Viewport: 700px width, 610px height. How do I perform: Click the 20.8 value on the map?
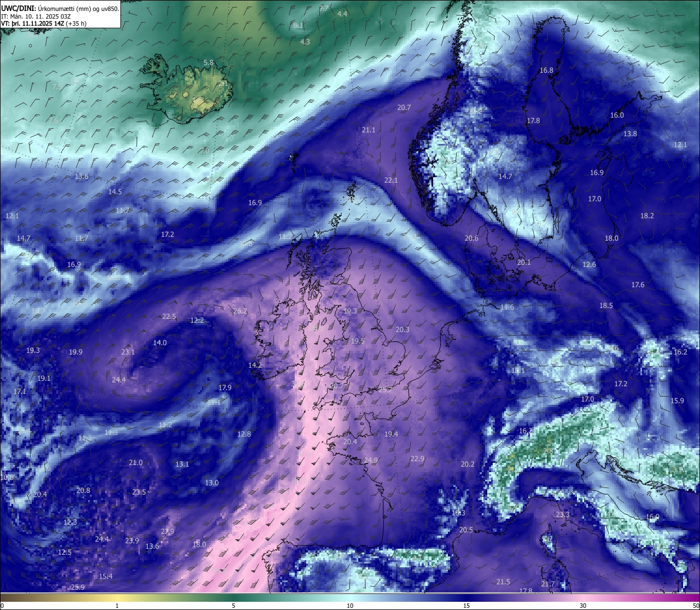pos(83,490)
